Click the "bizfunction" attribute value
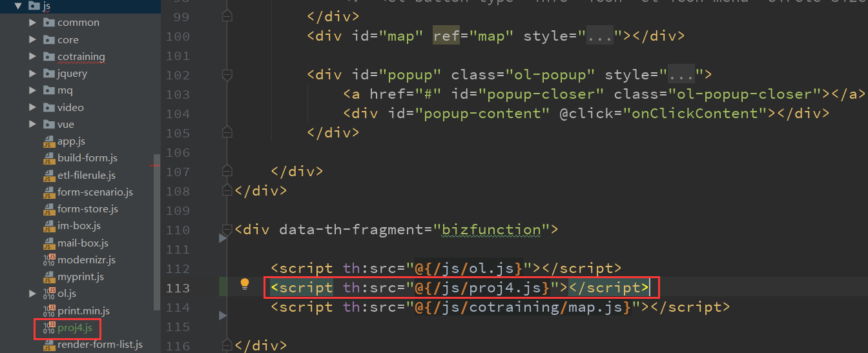The width and height of the screenshot is (868, 353). coord(491,230)
